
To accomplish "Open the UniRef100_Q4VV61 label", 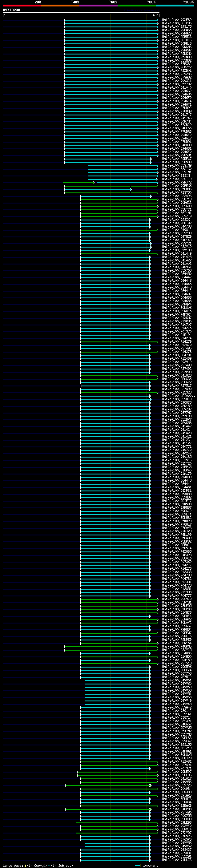I will (x=176, y=680).
